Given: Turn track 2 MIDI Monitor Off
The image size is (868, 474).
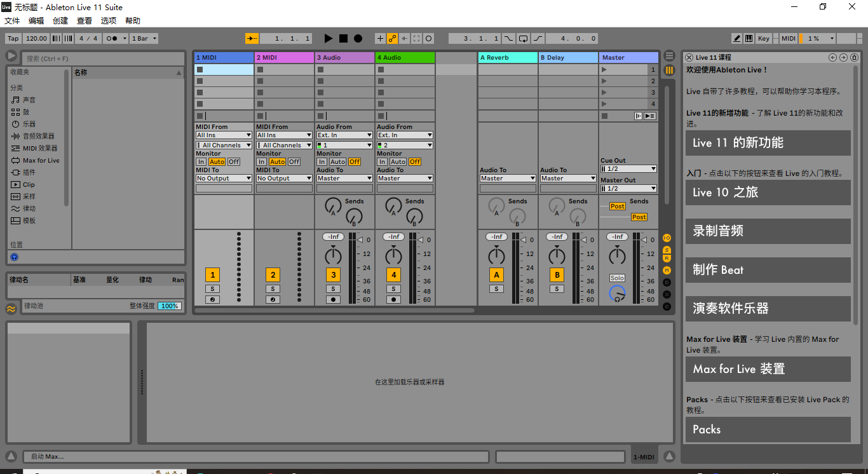Looking at the screenshot, I should pos(294,162).
